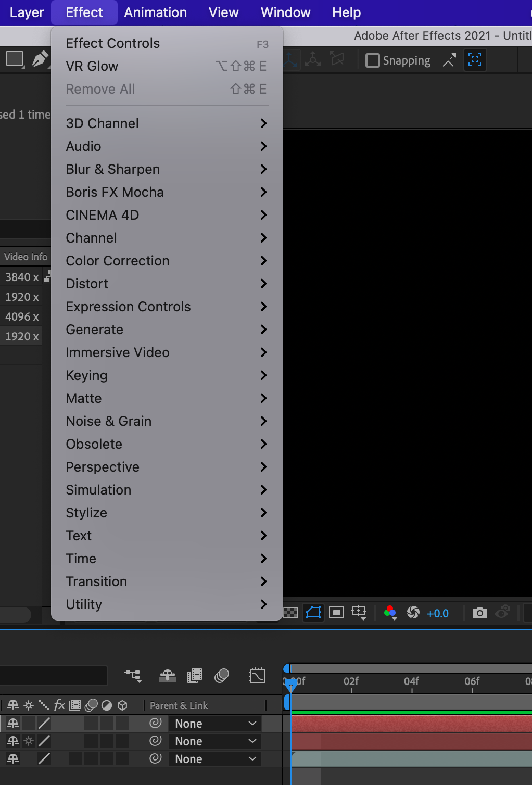Screen dimensions: 532x785
Task: Expand the Keying submenu
Action: 86,375
